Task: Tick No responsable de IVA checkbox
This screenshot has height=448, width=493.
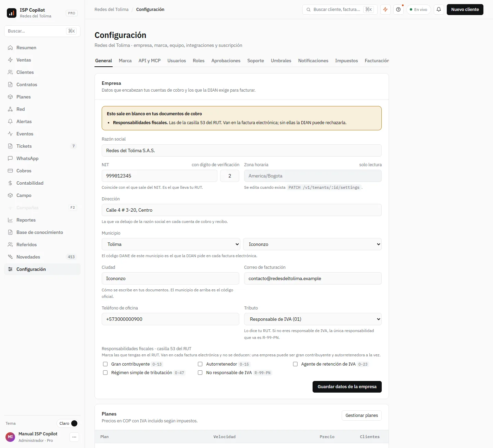Action: coord(200,373)
